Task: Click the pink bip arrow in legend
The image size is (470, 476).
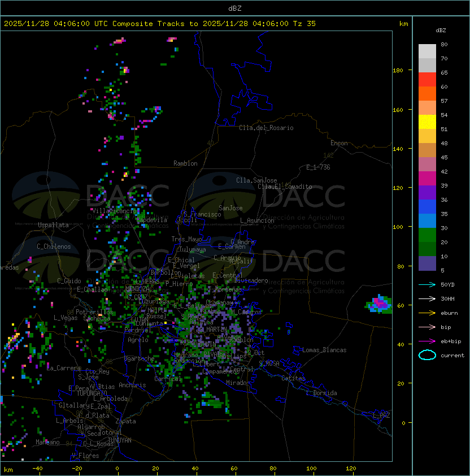Action: (x=427, y=327)
